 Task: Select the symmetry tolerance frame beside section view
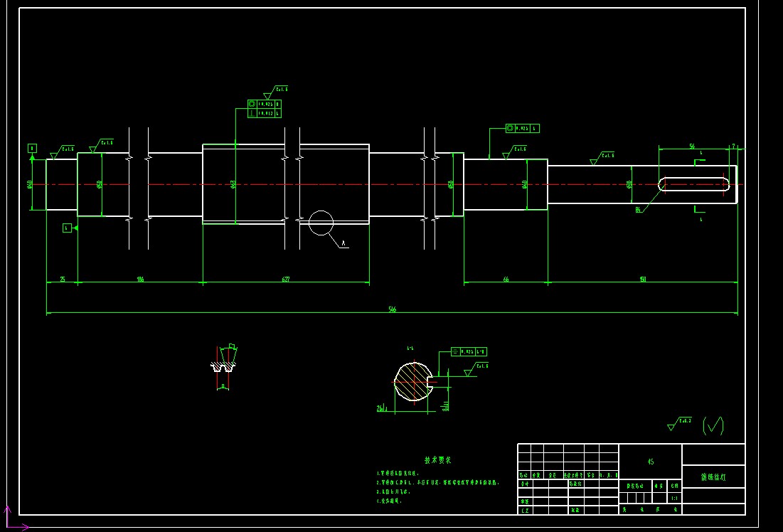[x=469, y=351]
